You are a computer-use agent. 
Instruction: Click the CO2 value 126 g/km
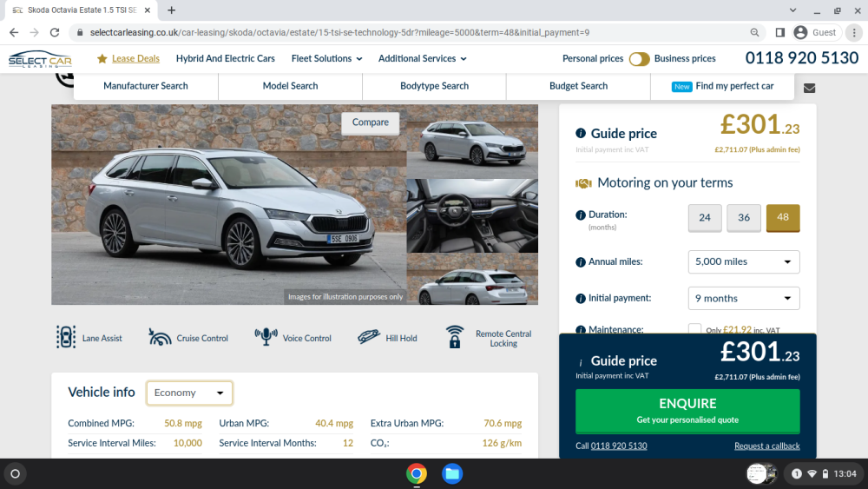[x=502, y=444]
